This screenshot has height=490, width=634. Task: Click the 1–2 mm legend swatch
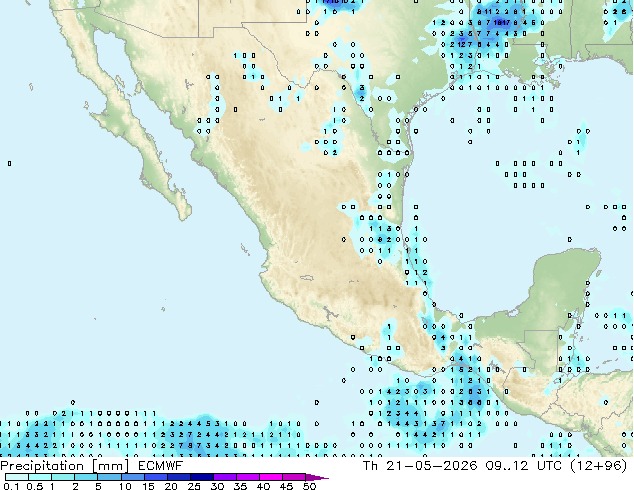pos(63,477)
